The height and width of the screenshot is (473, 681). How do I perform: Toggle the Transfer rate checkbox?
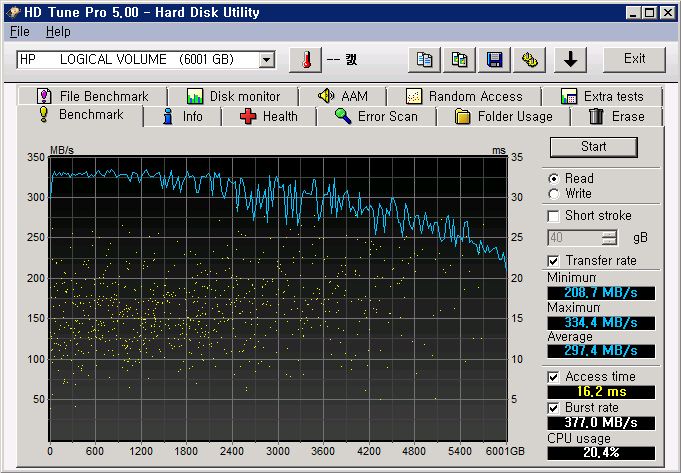point(553,261)
